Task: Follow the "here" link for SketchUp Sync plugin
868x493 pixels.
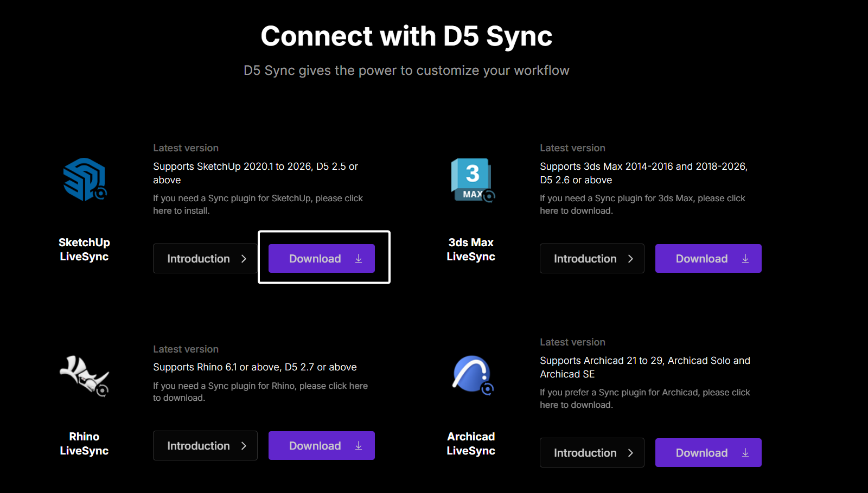Action: 162,211
